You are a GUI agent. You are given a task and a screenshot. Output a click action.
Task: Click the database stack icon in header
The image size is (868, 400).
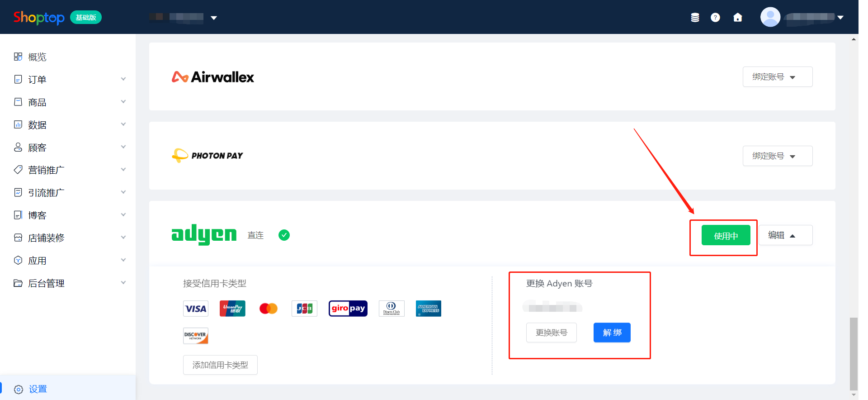pyautogui.click(x=695, y=18)
